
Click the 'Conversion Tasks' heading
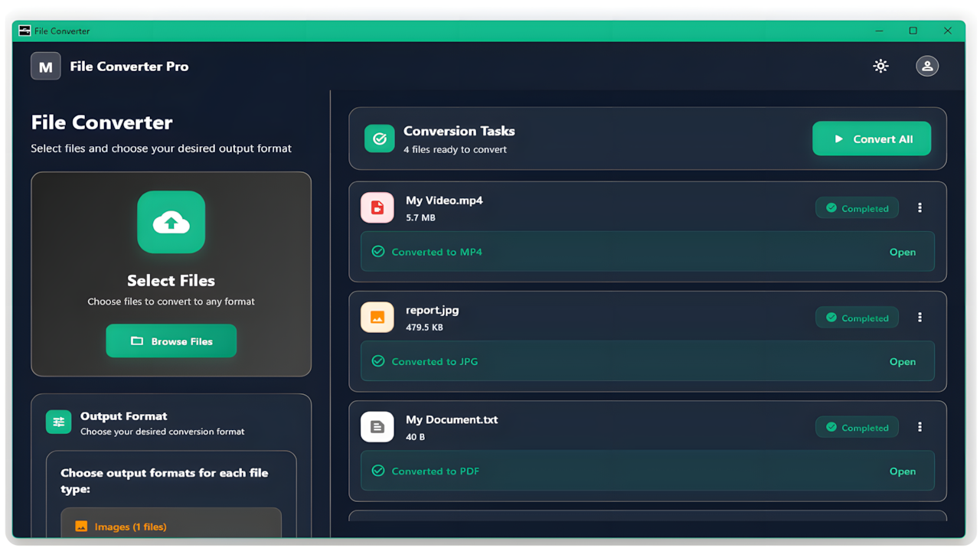(459, 131)
